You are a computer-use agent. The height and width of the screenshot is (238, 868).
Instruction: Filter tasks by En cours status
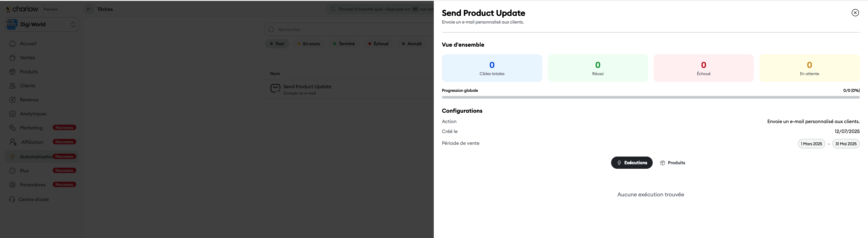(308, 44)
